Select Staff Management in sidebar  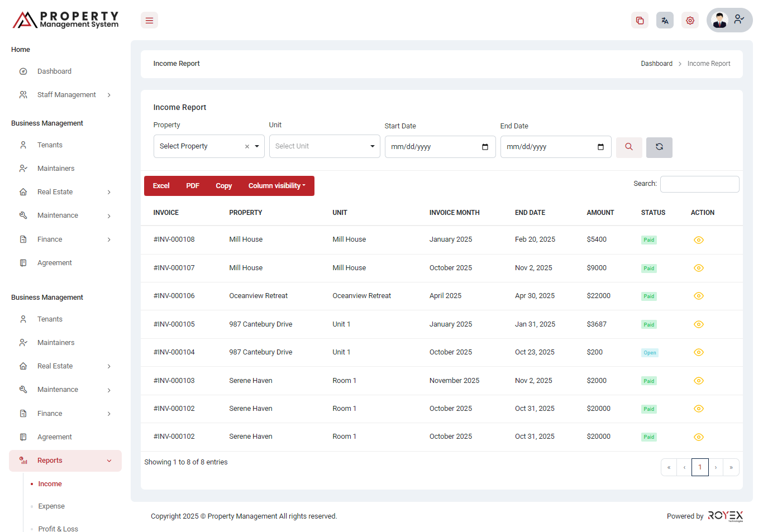point(66,95)
